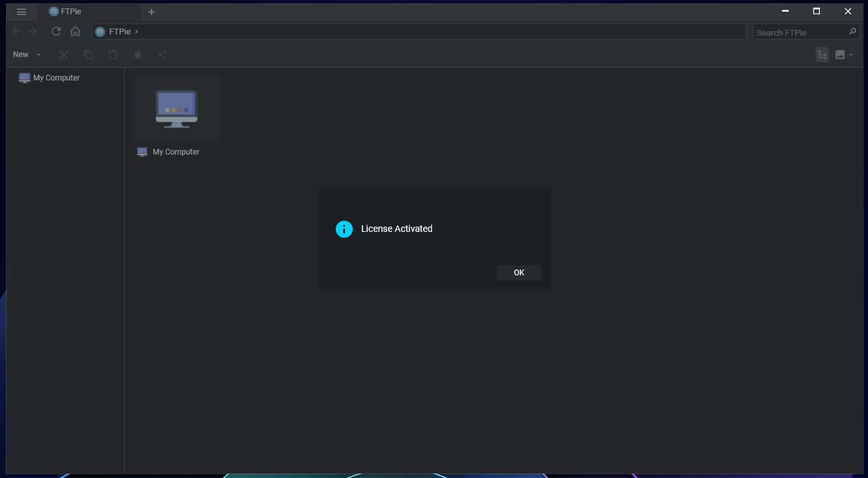Click the search magnifier icon

tap(853, 31)
